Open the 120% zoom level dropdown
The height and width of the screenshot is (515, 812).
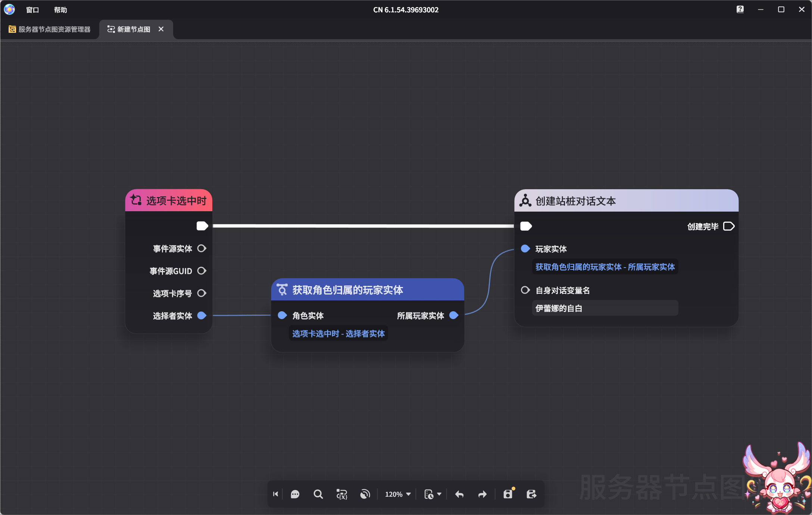(397, 494)
